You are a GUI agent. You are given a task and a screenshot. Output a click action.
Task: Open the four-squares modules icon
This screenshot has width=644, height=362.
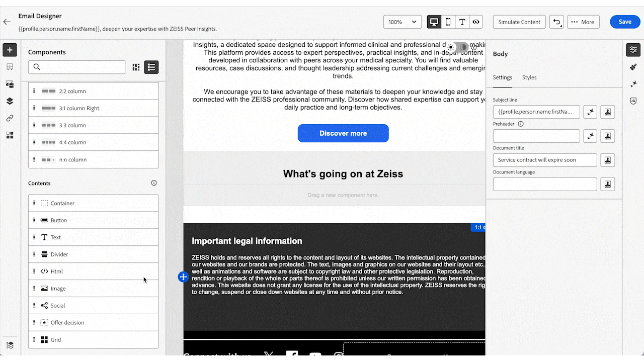point(10,135)
